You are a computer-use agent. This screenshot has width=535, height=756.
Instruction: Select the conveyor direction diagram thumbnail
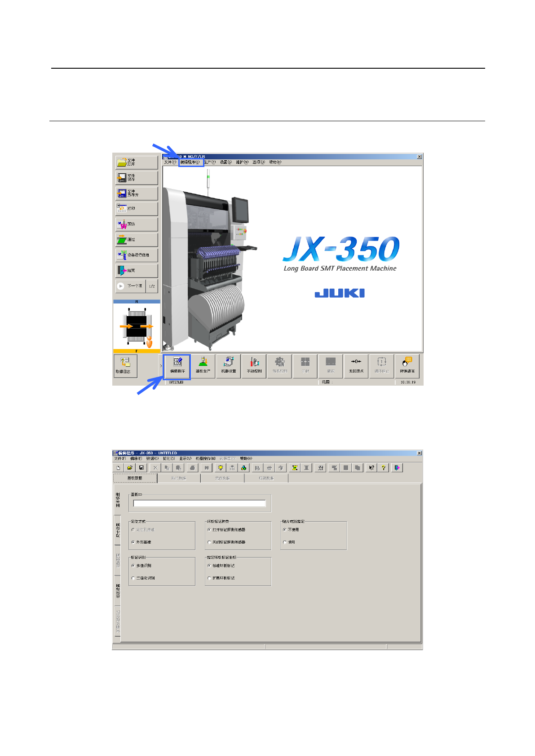tap(137, 326)
